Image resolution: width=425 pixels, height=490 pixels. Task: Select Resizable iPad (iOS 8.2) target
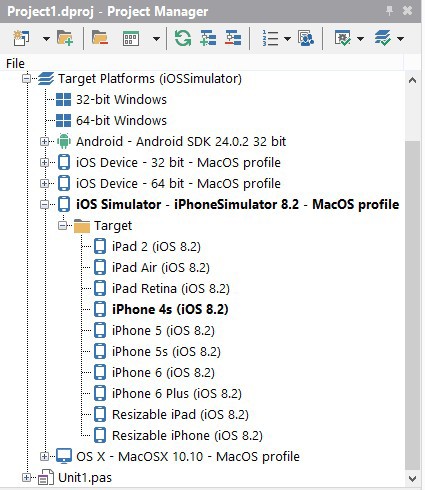[180, 415]
